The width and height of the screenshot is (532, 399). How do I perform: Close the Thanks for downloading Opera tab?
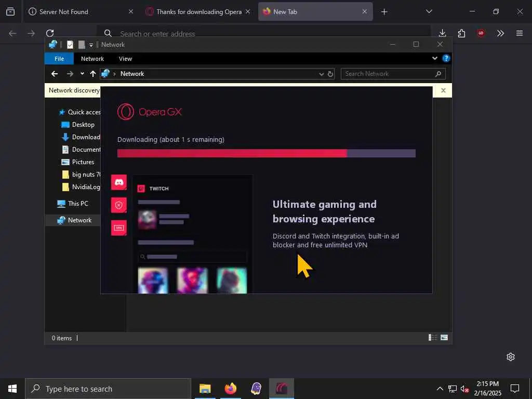pos(248,11)
